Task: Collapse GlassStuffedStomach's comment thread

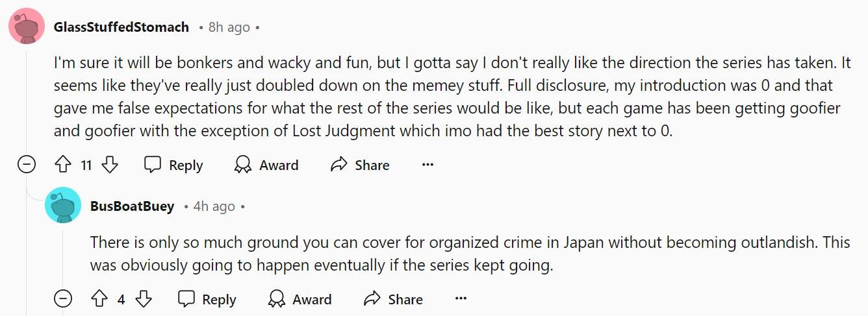Action: [x=26, y=165]
